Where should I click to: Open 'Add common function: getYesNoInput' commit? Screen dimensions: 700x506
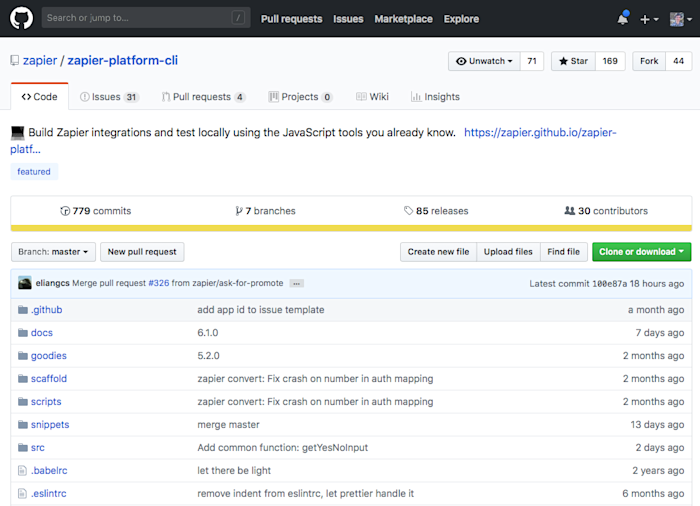[283, 447]
